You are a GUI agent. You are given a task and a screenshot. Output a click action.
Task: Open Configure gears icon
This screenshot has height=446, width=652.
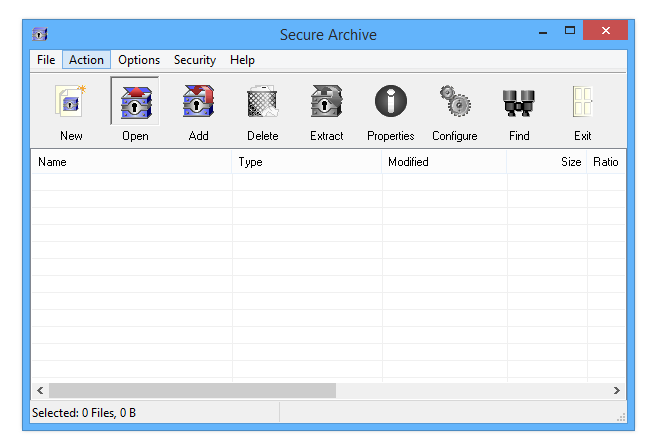pyautogui.click(x=454, y=101)
